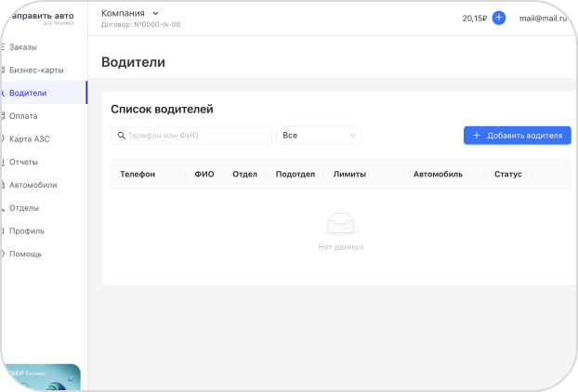Screen dimensions: 578x392
Task: Click the blue plus balance top-up icon
Action: click(498, 18)
